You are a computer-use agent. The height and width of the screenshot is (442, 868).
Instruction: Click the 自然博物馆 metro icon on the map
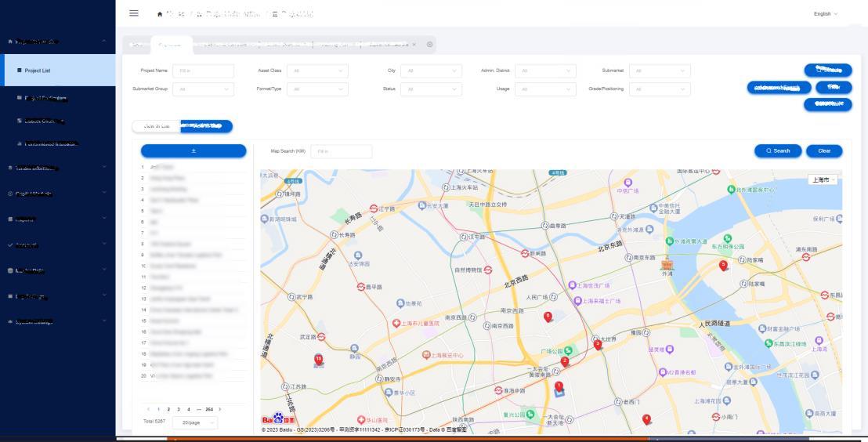point(488,270)
